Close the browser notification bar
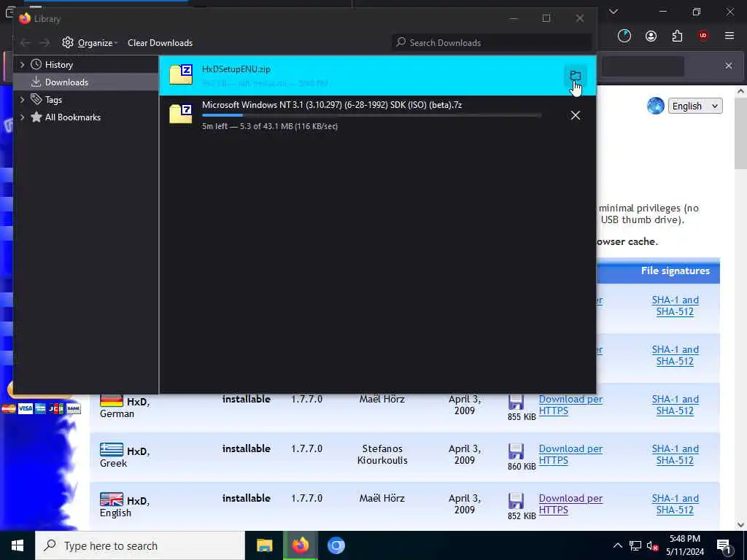The height and width of the screenshot is (560, 747). (729, 66)
